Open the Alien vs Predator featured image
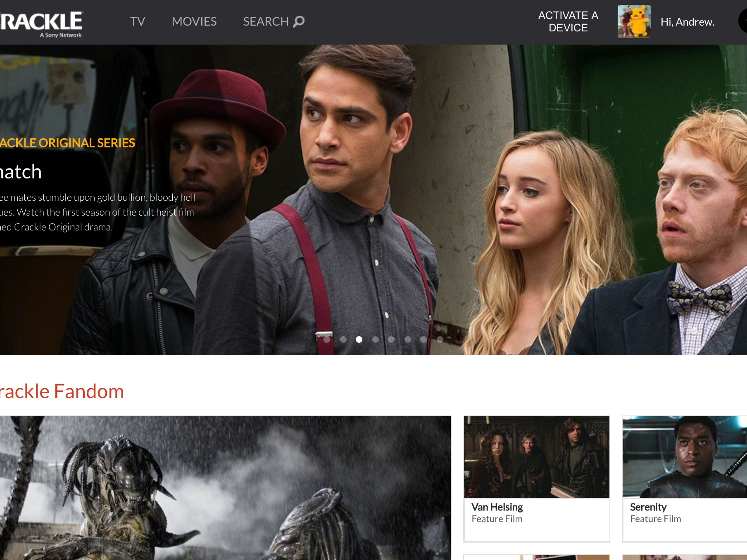This screenshot has height=560, width=747. [225, 488]
